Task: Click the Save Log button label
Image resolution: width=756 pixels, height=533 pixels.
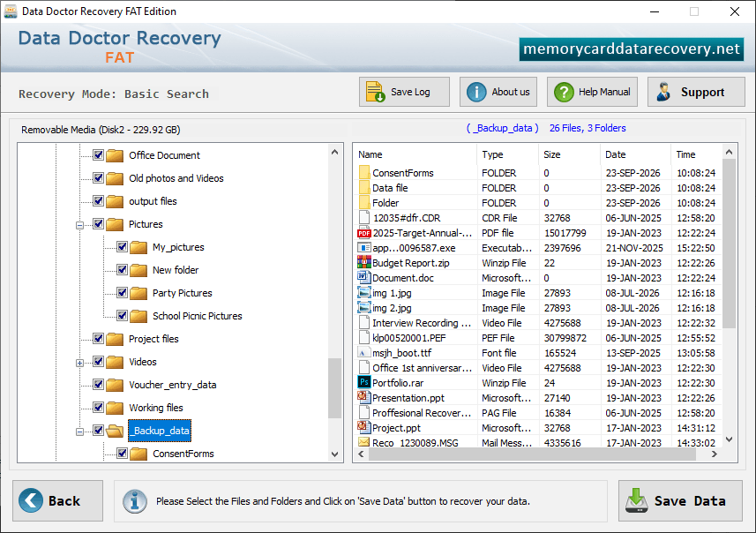Action: 410,92
